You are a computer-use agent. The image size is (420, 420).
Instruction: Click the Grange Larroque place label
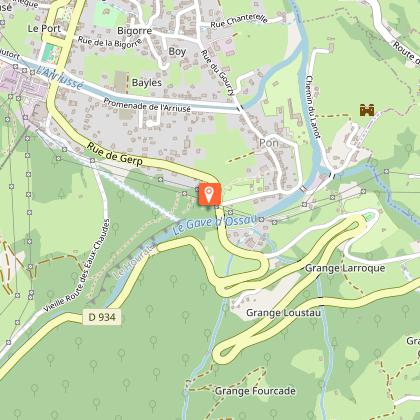(x=345, y=268)
